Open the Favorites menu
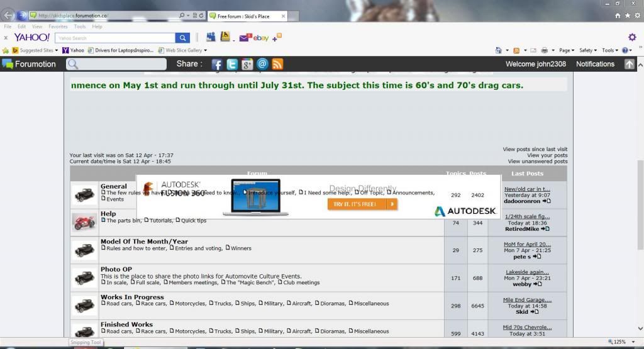 [x=58, y=26]
